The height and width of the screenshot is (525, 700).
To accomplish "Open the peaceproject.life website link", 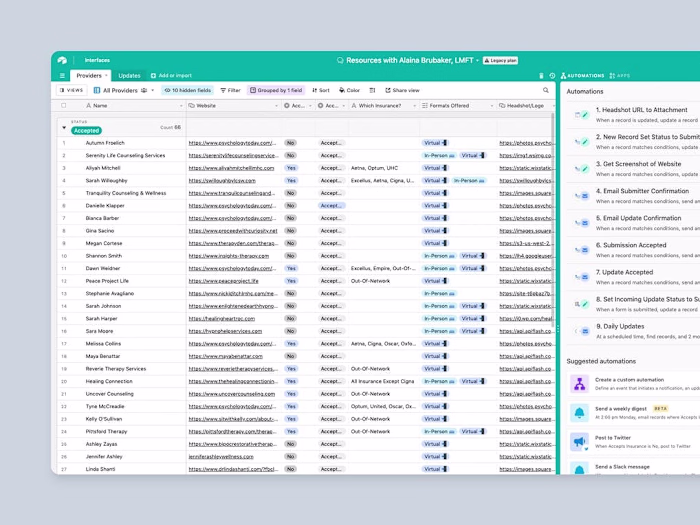I will (x=223, y=281).
